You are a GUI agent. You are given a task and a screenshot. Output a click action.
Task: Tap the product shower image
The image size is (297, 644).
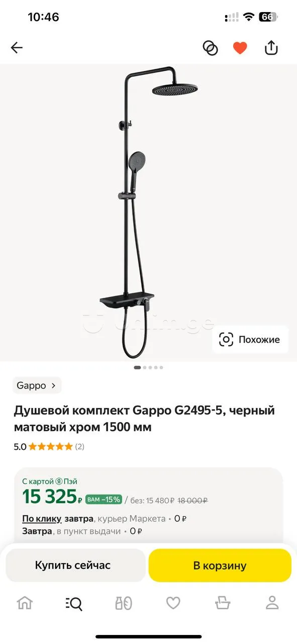point(148,213)
